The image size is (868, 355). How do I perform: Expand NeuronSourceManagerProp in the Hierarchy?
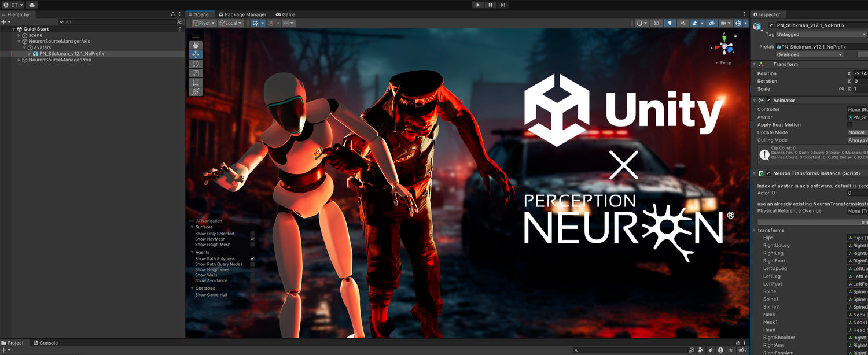tap(19, 60)
